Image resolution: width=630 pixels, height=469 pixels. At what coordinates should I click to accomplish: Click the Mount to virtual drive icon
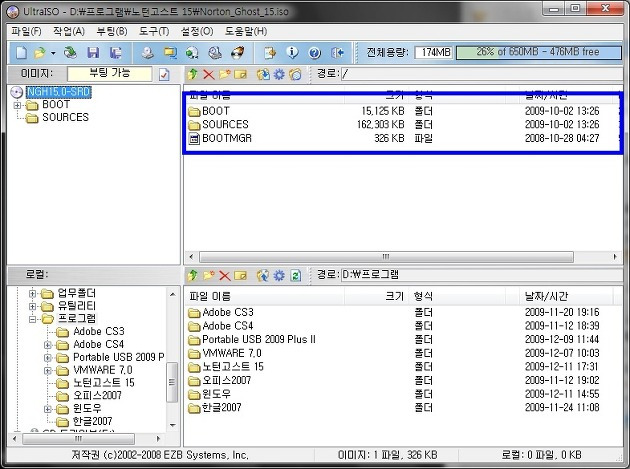coord(215,52)
